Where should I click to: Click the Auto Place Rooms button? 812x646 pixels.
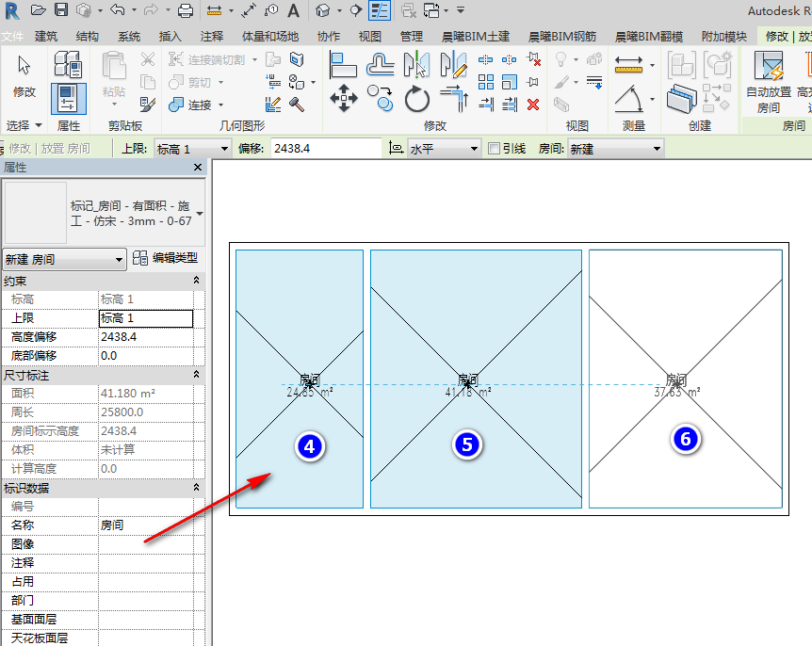point(769,82)
